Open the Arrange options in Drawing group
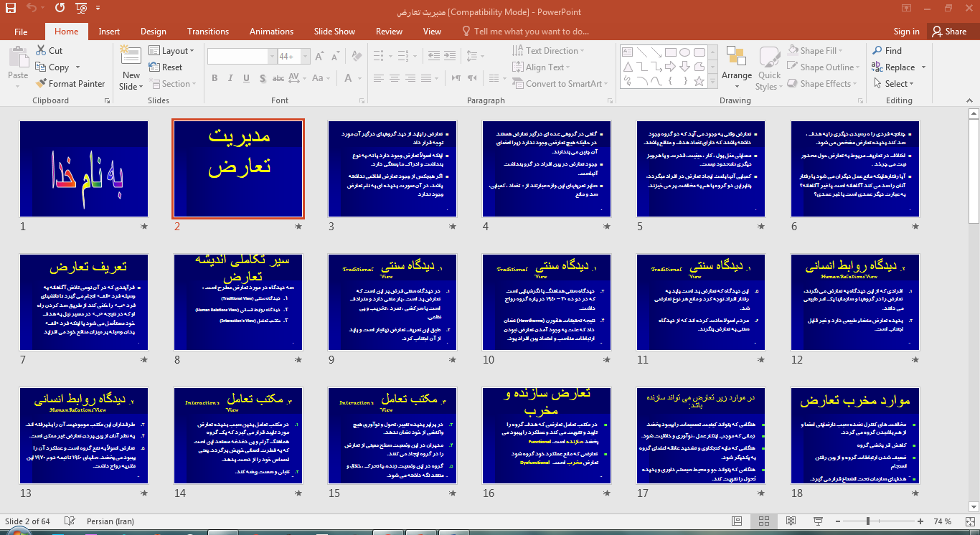Viewport: 980px width, 535px height. click(737, 67)
